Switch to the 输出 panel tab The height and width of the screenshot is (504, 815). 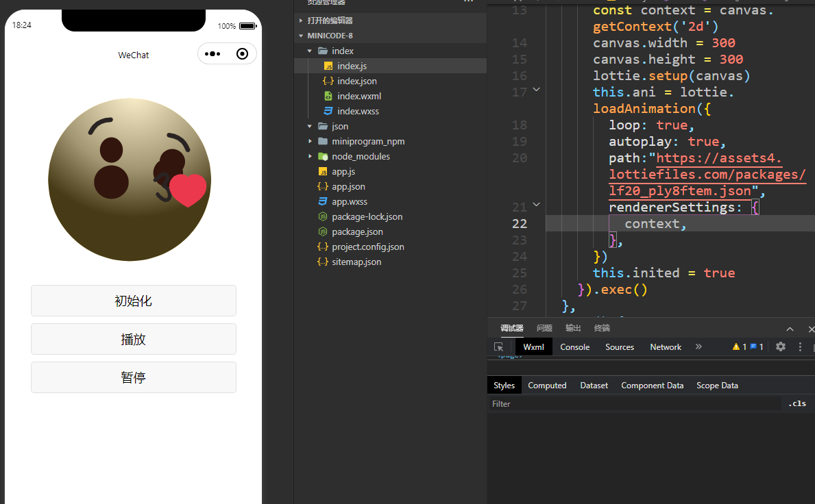tap(573, 328)
